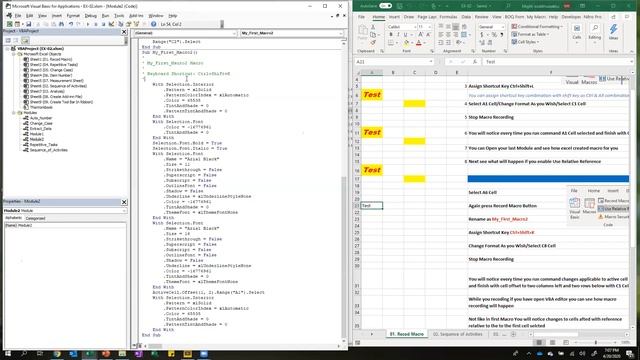Click View Object icon in Project panel
This screenshot has height=360, width=640.
(16, 40)
